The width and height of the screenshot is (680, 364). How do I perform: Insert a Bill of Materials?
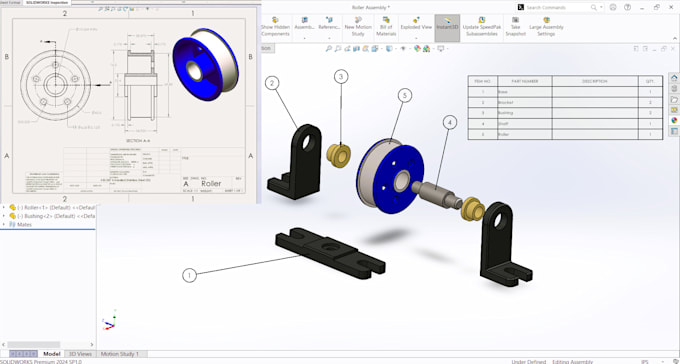click(x=386, y=27)
